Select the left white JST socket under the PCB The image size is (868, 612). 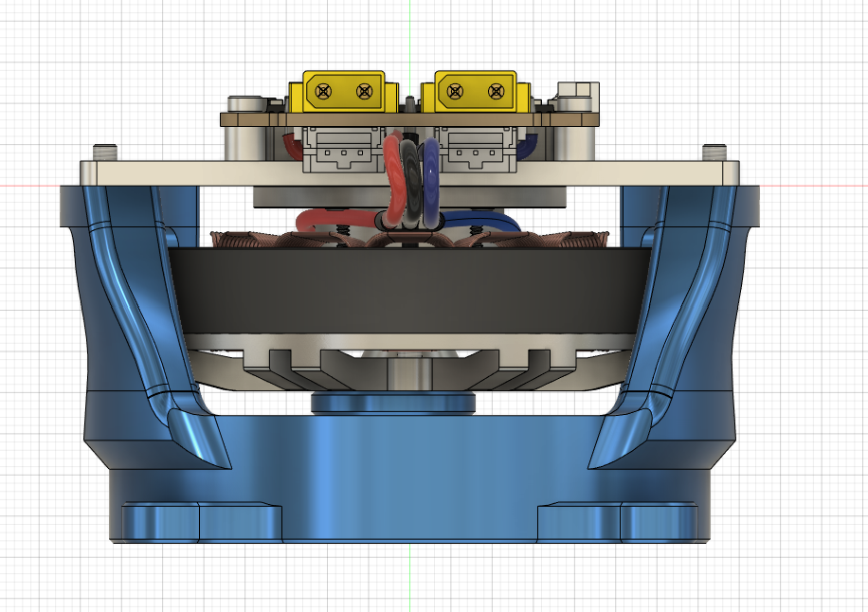click(x=343, y=150)
